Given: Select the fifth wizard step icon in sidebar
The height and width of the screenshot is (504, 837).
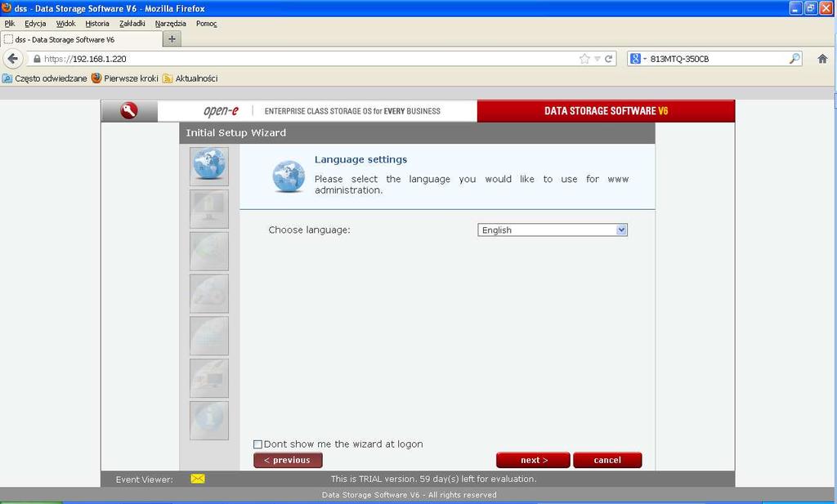Looking at the screenshot, I should 208,336.
